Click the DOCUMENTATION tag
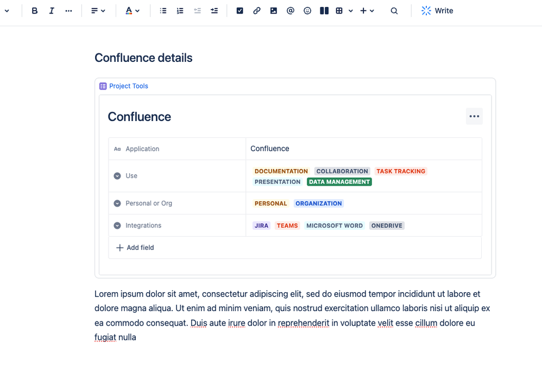542x392 pixels. [281, 171]
